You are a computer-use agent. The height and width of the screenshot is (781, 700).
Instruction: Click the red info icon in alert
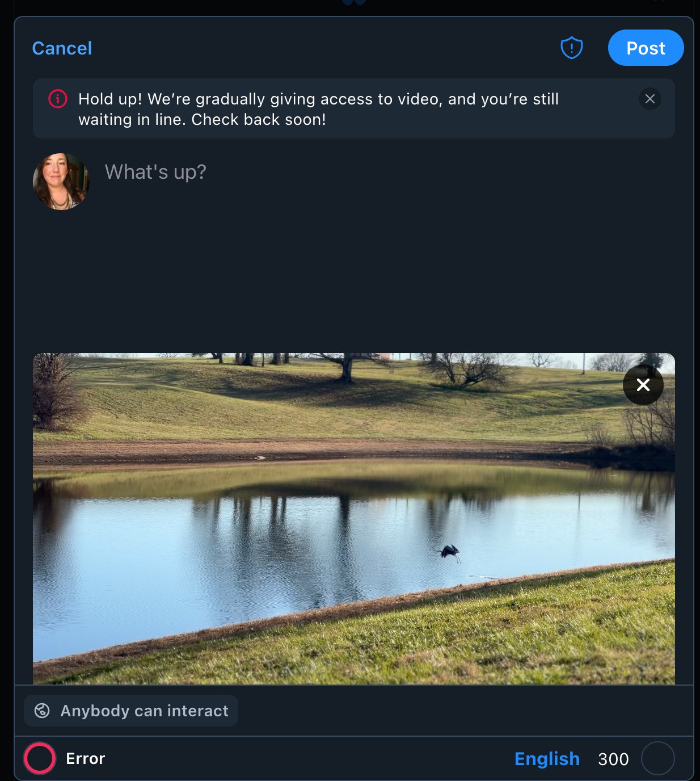58,99
